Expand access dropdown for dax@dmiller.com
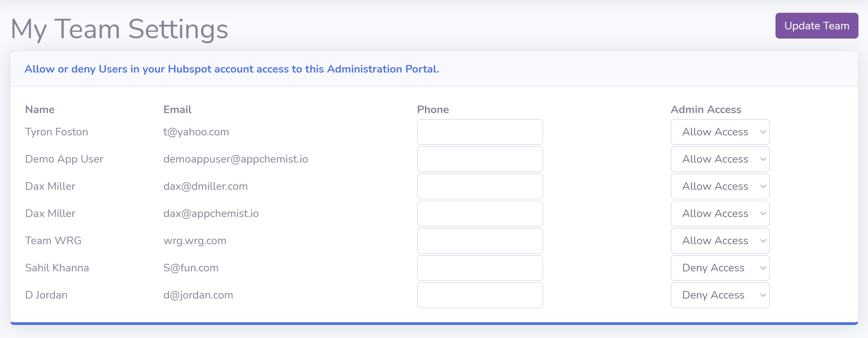868x338 pixels. click(720, 186)
